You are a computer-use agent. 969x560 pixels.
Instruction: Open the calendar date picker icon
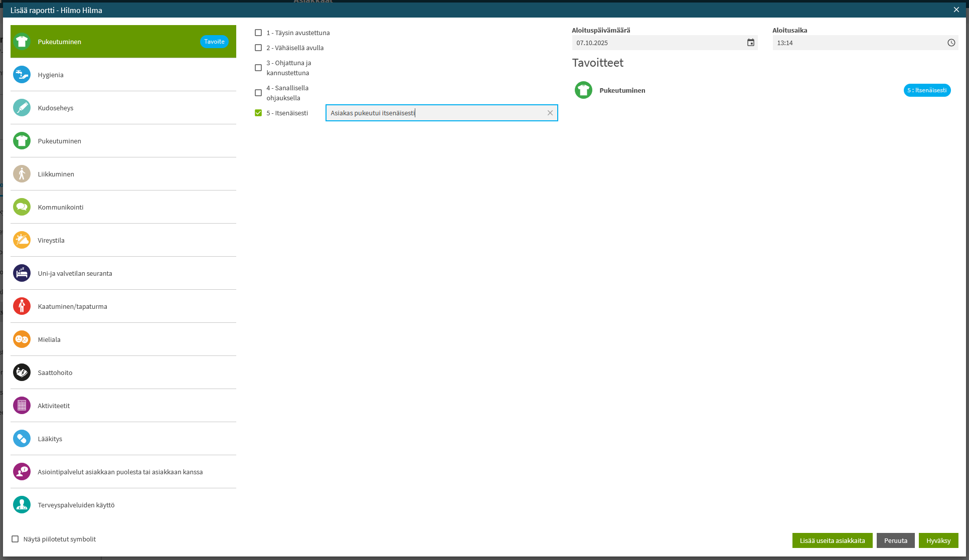750,43
